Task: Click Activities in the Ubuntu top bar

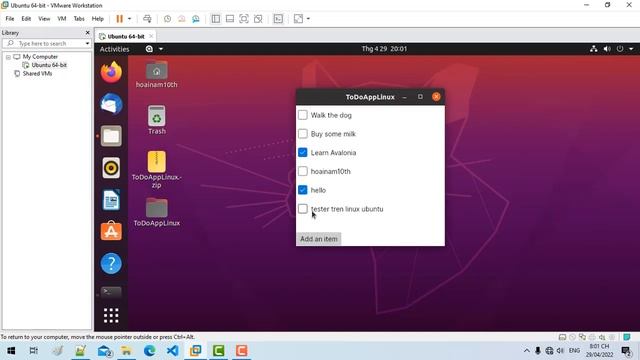Action: (x=114, y=49)
